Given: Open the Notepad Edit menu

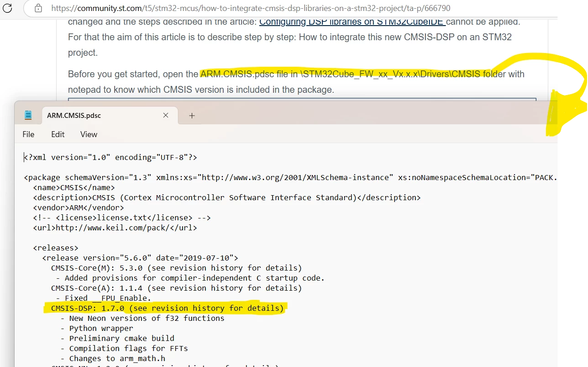Looking at the screenshot, I should coord(58,134).
